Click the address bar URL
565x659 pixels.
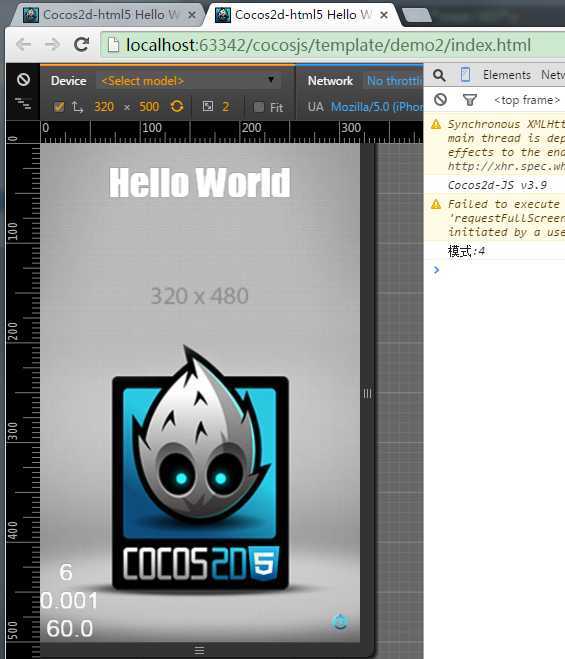tap(328, 45)
